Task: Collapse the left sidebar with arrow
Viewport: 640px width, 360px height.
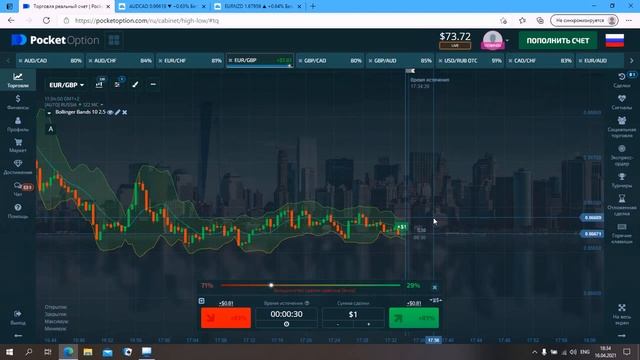Action: click(x=18, y=336)
